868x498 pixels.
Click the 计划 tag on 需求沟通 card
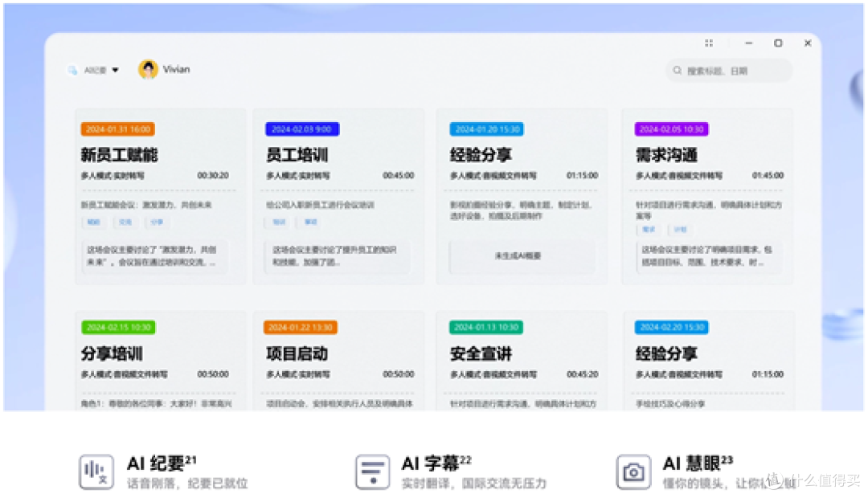pyautogui.click(x=680, y=229)
